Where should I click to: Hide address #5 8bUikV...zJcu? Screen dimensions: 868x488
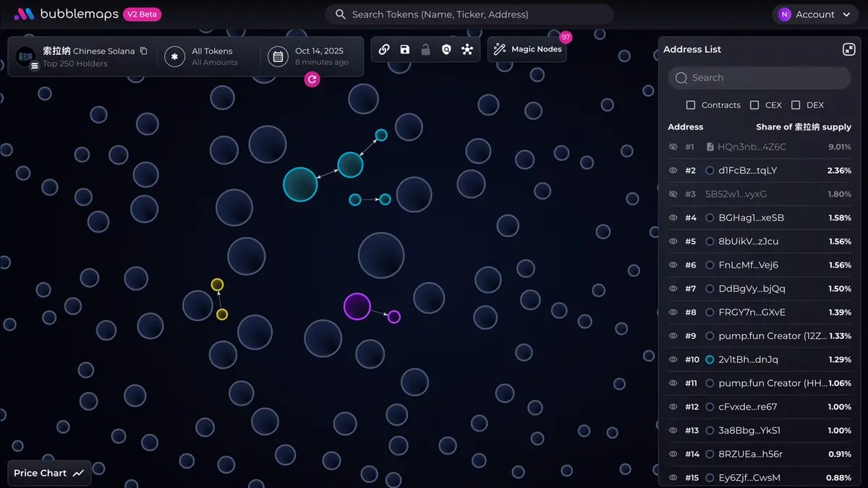click(673, 241)
